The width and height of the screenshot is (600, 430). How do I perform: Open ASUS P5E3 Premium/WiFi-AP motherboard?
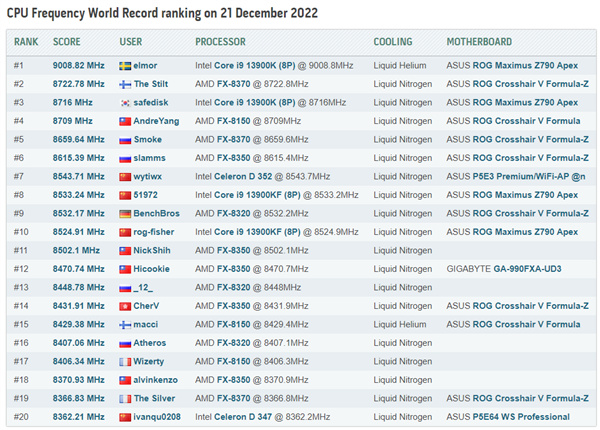click(x=516, y=176)
